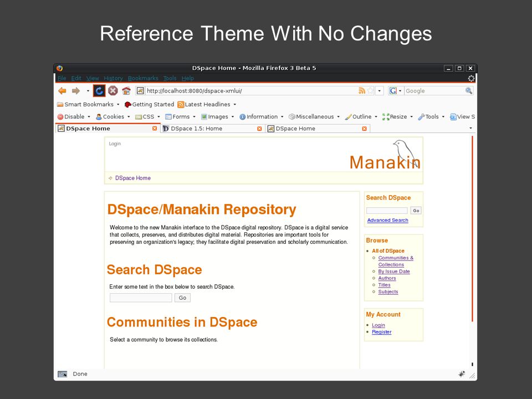Open the File menu
This screenshot has width=532, height=399.
point(62,78)
